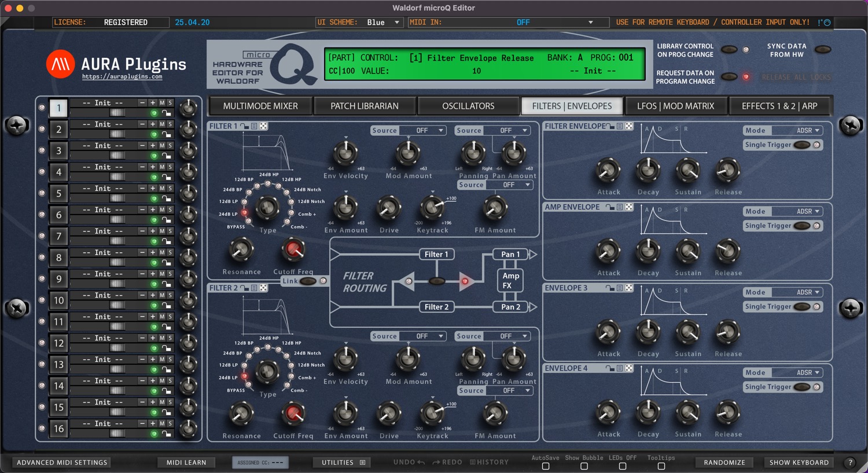
Task: Toggle the Filter Link switch
Action: [308, 281]
